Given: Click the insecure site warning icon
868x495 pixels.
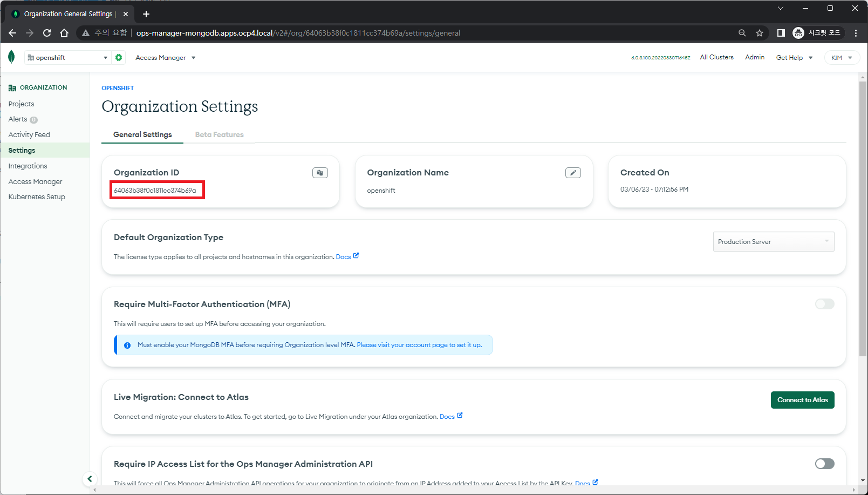Looking at the screenshot, I should (x=86, y=33).
